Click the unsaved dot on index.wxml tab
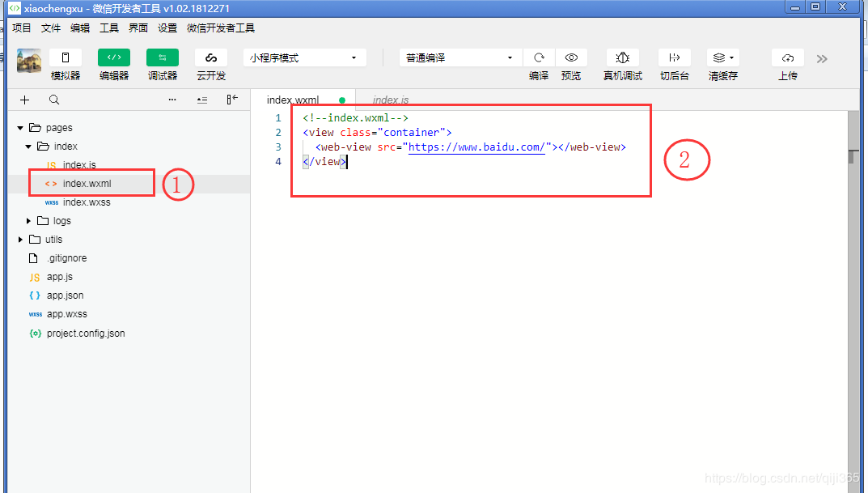Image resolution: width=868 pixels, height=493 pixels. (342, 100)
